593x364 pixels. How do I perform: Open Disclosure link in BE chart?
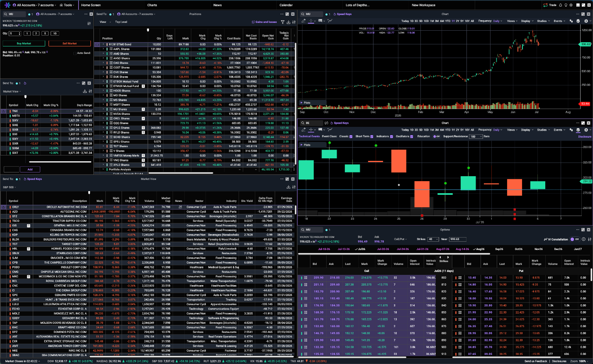(585, 136)
